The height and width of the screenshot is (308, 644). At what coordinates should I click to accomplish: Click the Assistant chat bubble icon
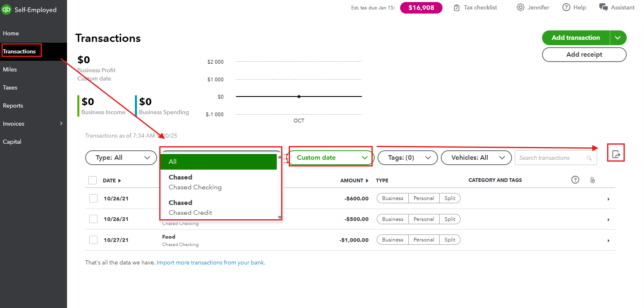pyautogui.click(x=604, y=7)
